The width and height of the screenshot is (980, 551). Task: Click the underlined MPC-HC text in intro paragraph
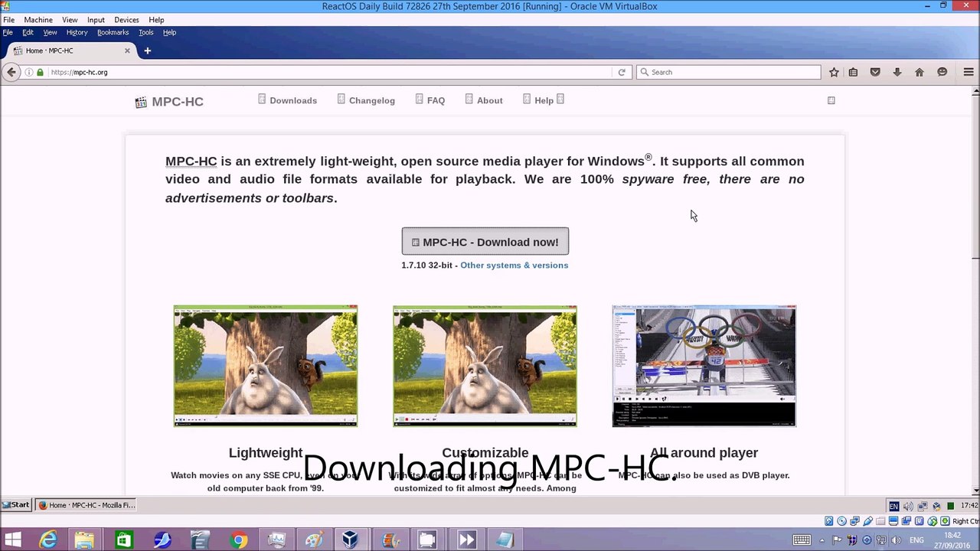(x=191, y=161)
